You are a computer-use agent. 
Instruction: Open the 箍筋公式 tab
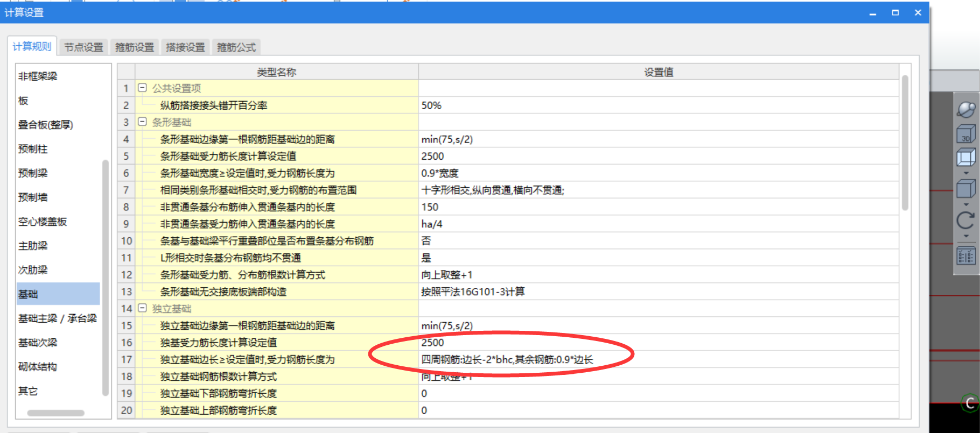pos(236,47)
